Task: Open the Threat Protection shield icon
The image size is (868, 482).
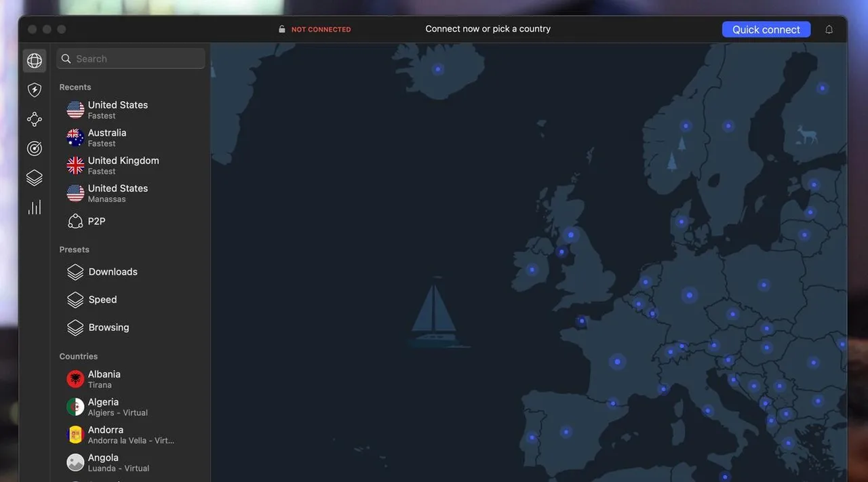Action: (x=35, y=90)
